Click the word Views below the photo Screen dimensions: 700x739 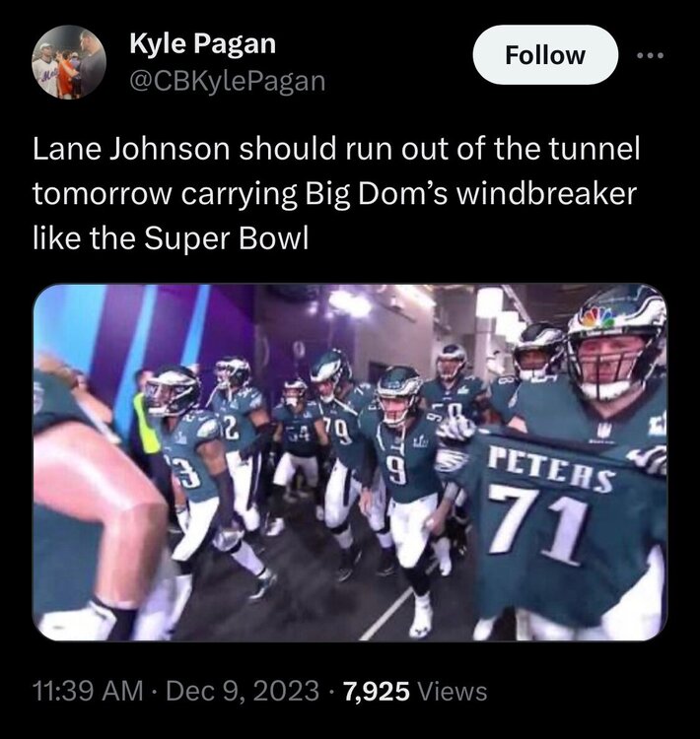point(454,691)
